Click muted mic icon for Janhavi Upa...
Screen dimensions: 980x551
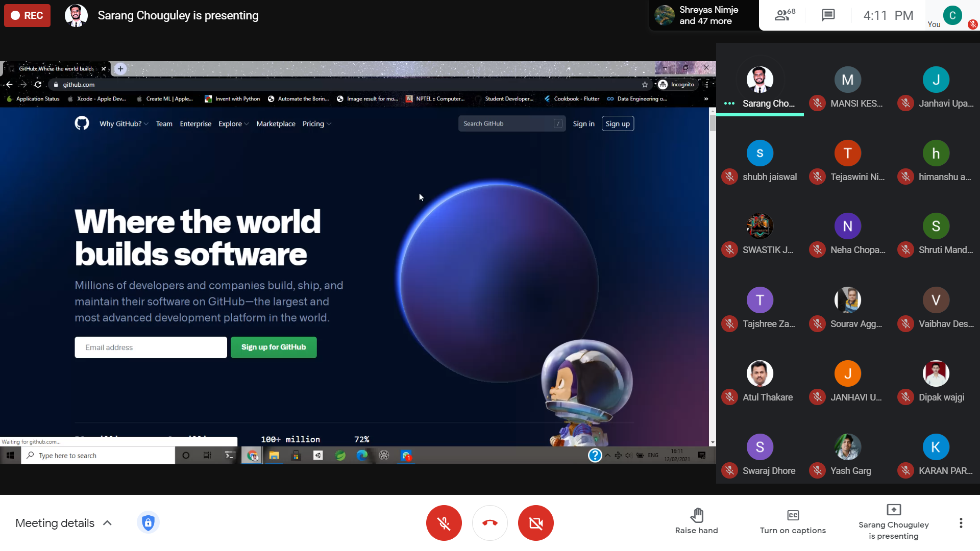(905, 103)
